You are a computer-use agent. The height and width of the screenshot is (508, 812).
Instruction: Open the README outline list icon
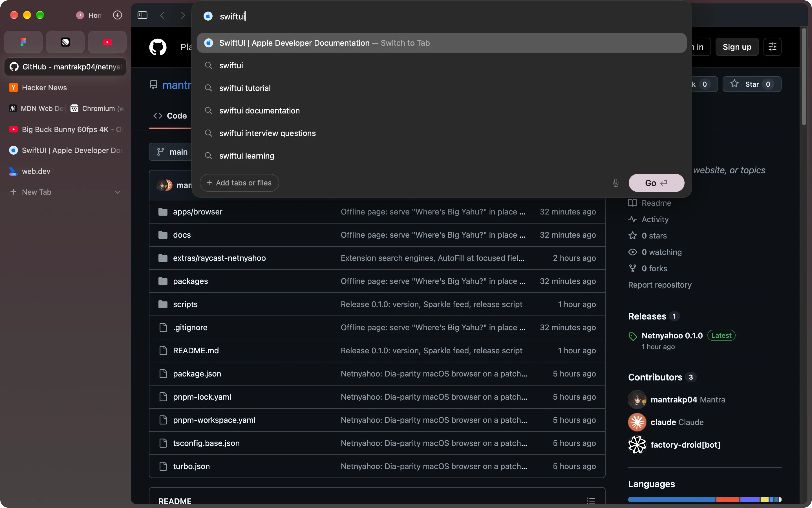(x=591, y=501)
